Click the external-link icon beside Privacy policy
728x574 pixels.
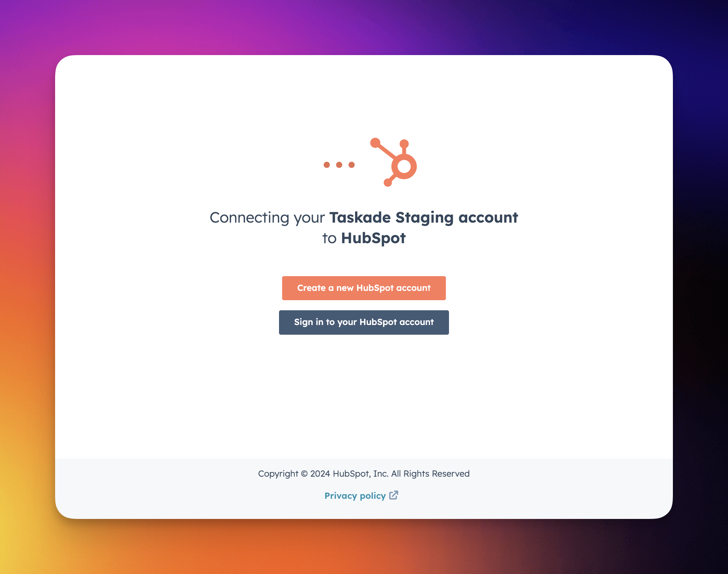(393, 495)
